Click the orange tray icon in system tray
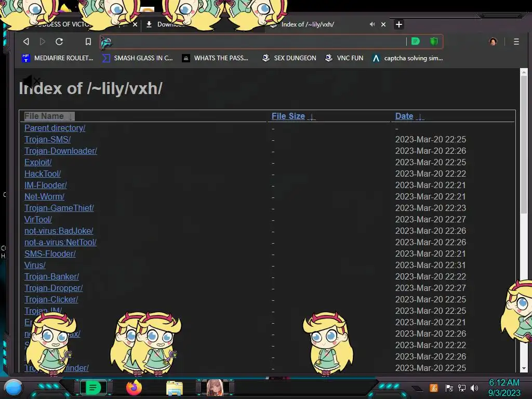This screenshot has width=532, height=399. pos(434,388)
